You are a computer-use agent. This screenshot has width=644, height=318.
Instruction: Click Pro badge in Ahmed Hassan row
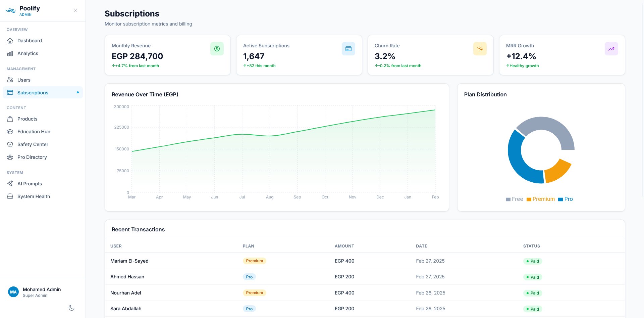click(249, 277)
